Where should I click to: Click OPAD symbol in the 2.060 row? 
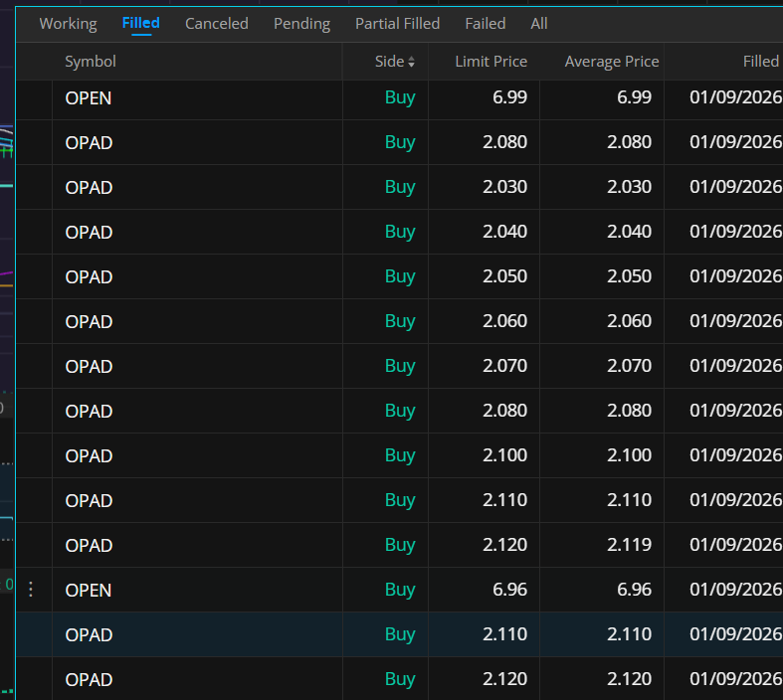[89, 321]
